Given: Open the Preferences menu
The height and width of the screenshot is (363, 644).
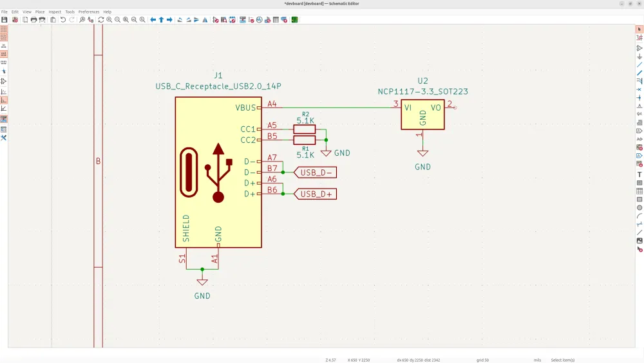Looking at the screenshot, I should click(x=89, y=12).
